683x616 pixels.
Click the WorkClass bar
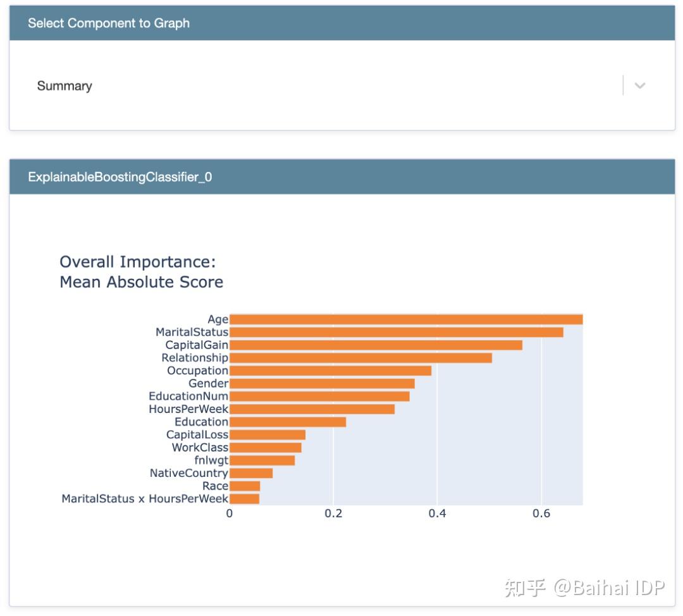[x=266, y=448]
